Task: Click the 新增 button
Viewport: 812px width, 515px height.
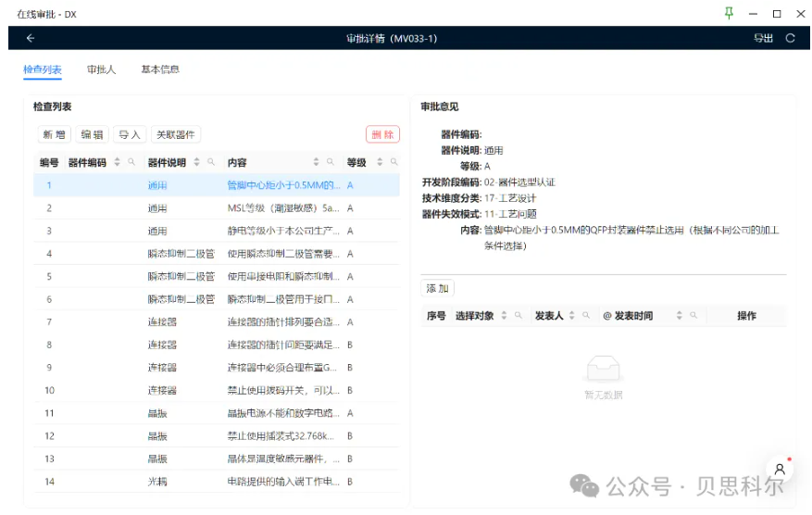Action: click(x=54, y=134)
